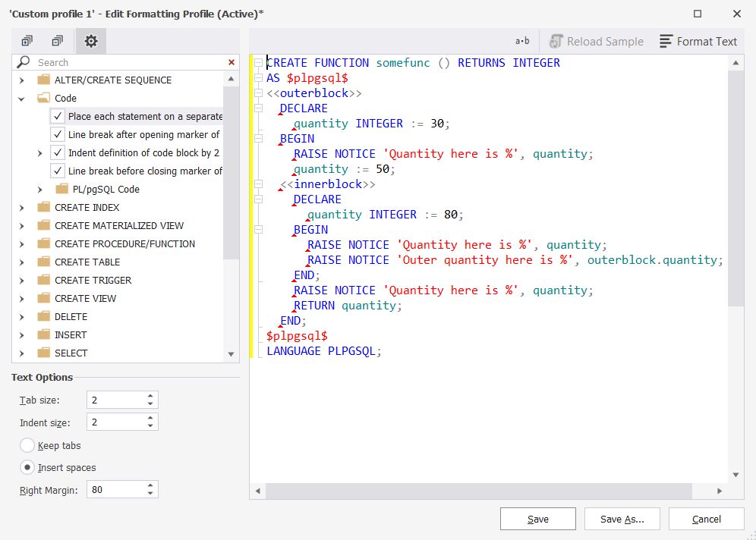Expand the CREATE INDEX node

click(22, 208)
